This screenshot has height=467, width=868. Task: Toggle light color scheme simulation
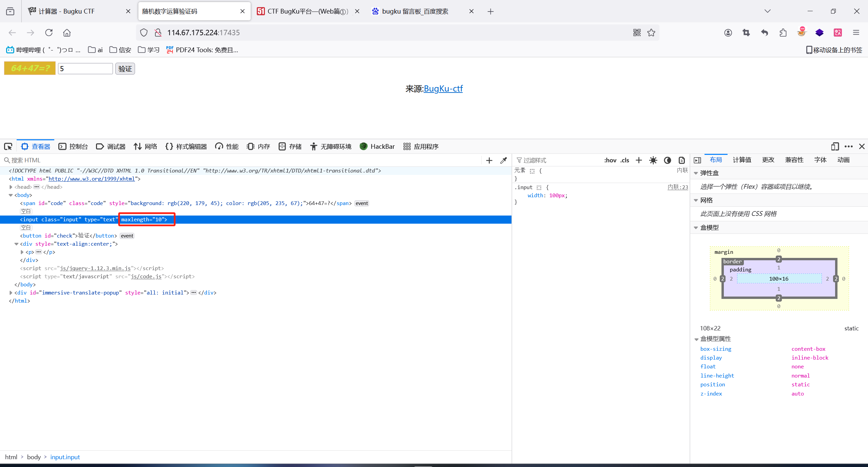653,160
